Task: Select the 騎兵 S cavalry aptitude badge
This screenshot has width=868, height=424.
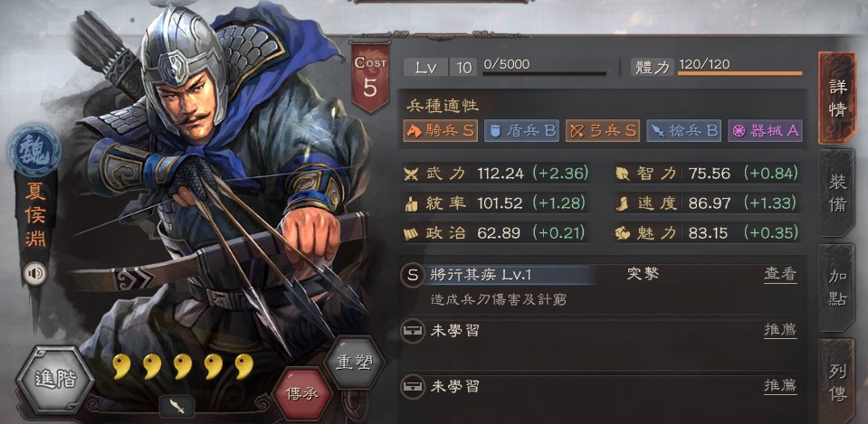Action: (440, 131)
